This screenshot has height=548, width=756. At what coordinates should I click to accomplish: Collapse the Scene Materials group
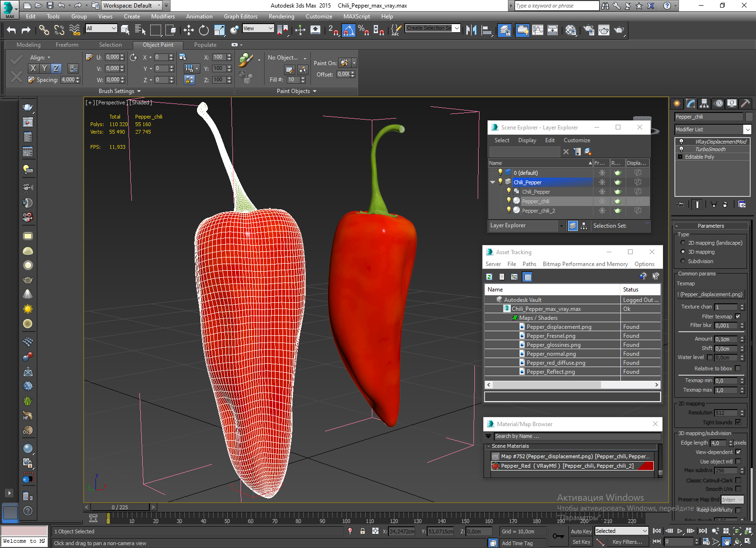[x=488, y=446]
